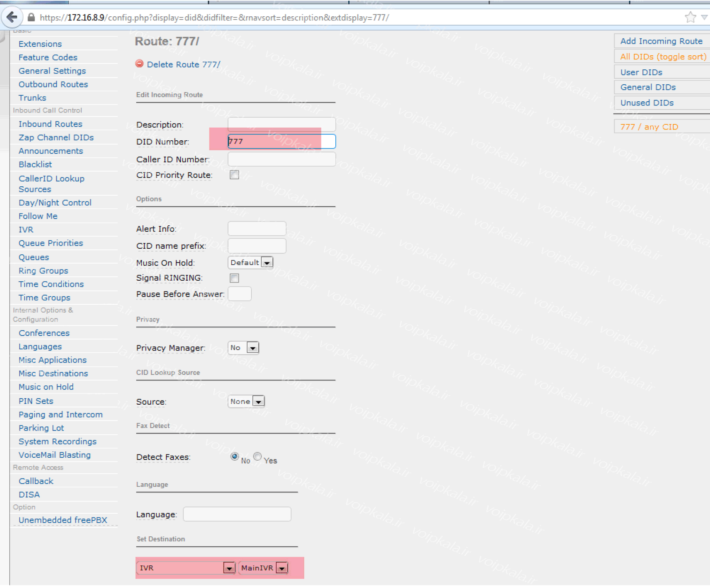Open dropdown arrow beside bookmark star

pyautogui.click(x=704, y=17)
